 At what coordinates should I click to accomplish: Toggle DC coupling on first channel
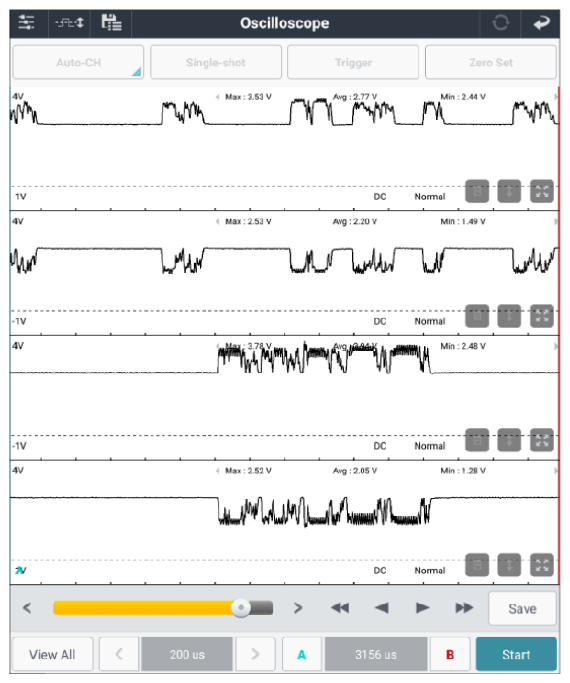coord(380,196)
